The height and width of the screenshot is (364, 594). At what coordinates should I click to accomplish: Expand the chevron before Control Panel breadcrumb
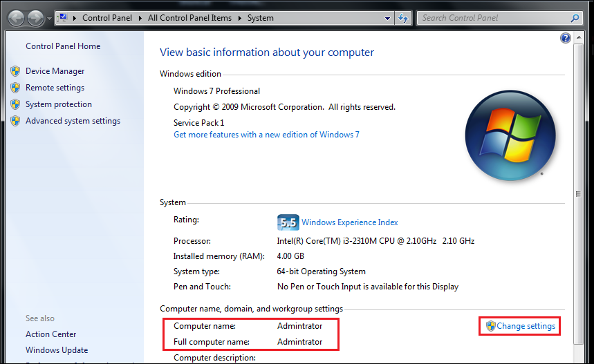[75, 18]
